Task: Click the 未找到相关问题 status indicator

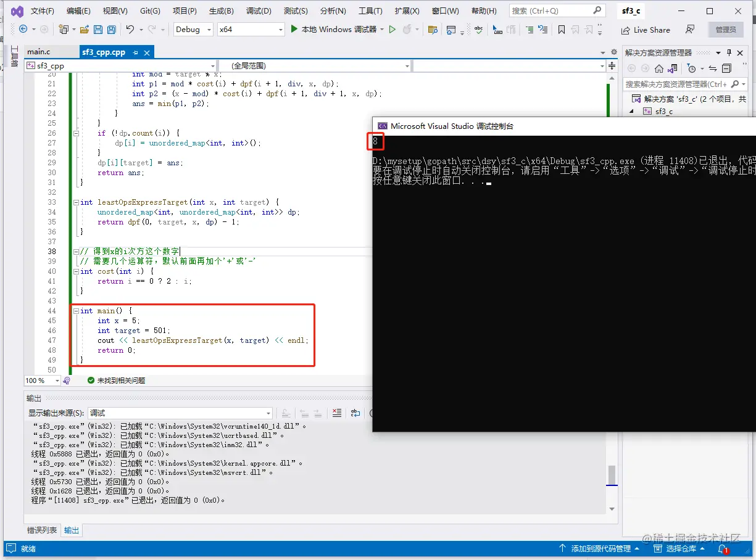Action: [116, 381]
